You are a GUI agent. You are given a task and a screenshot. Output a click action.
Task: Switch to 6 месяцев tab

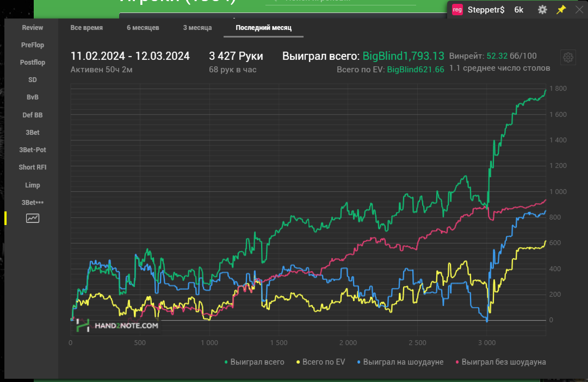(x=143, y=28)
